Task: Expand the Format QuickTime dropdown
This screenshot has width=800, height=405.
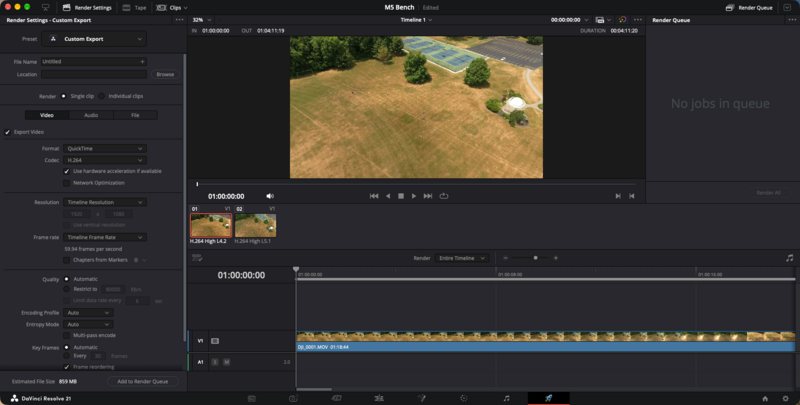Action: pyautogui.click(x=105, y=148)
